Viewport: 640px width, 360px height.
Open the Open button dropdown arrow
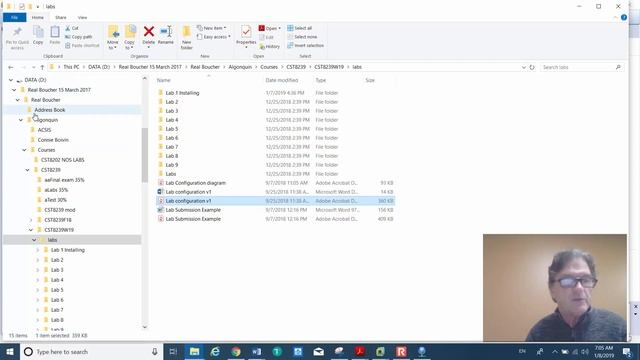(x=280, y=28)
